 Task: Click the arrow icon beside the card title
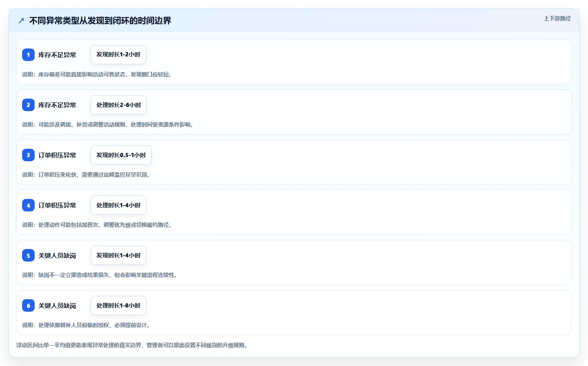[x=21, y=20]
